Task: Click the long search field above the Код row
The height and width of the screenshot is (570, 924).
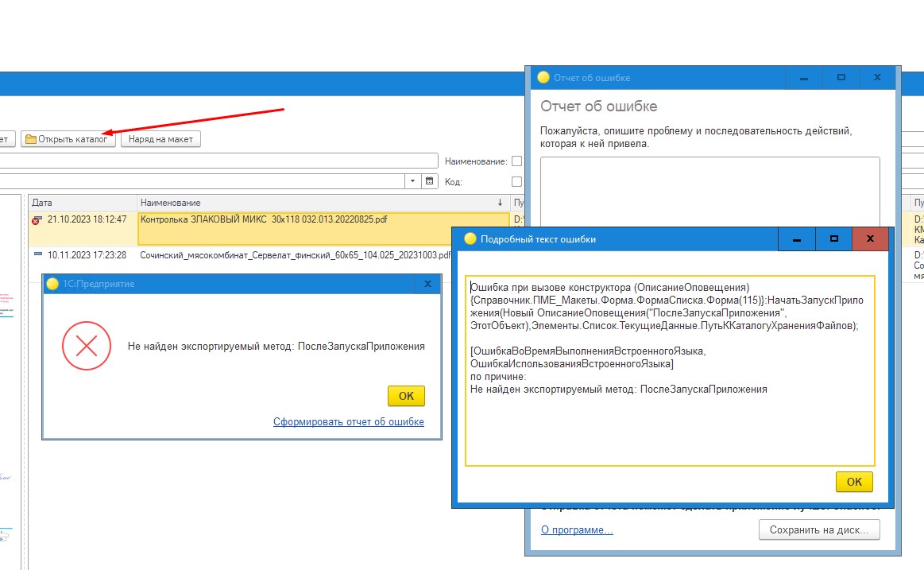Action: tap(218, 161)
